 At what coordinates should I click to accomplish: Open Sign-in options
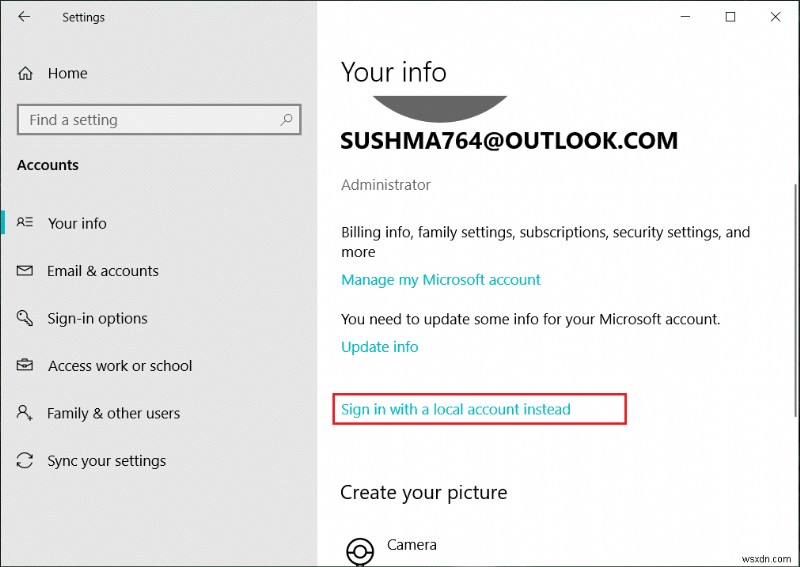[97, 318]
